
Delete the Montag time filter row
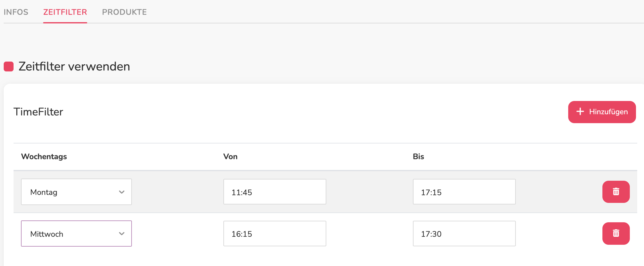coord(616,192)
